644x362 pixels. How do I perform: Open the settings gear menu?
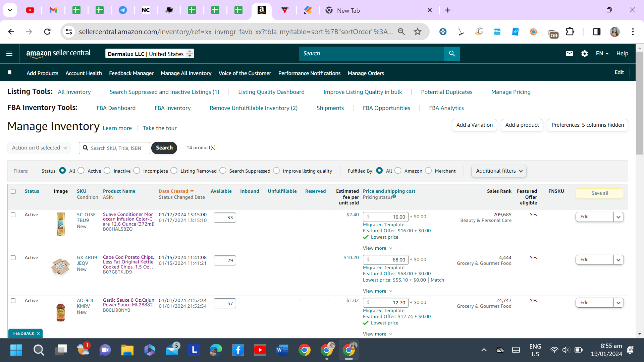[x=585, y=54]
